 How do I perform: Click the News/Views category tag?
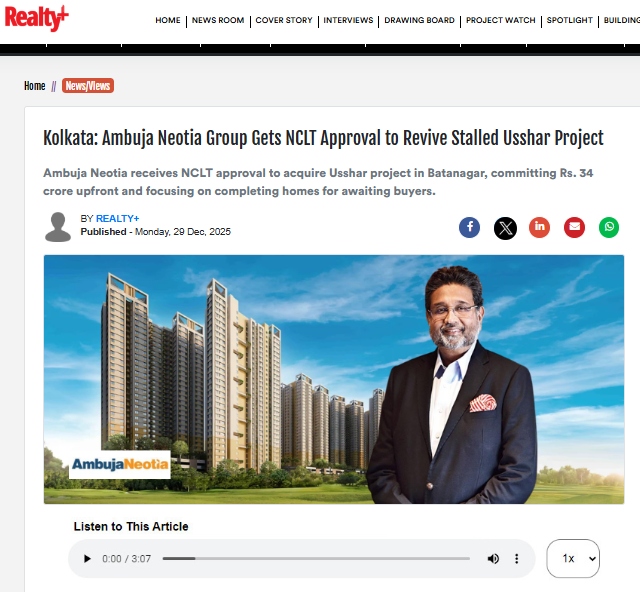pos(88,86)
